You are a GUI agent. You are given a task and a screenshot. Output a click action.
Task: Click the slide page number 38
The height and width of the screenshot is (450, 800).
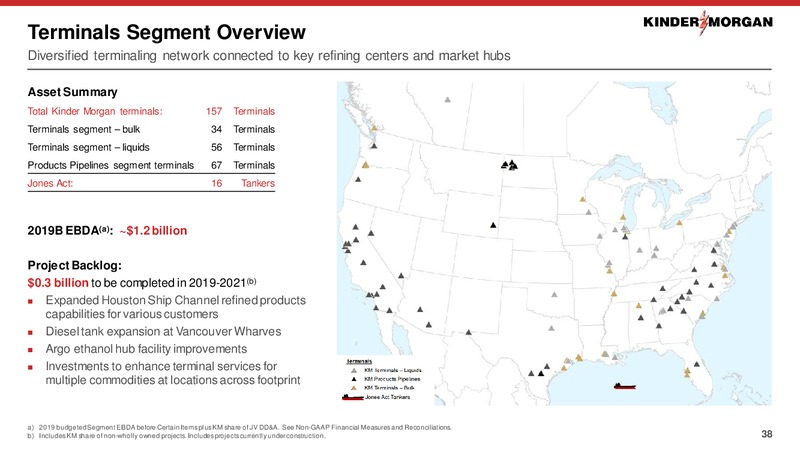pos(767,434)
